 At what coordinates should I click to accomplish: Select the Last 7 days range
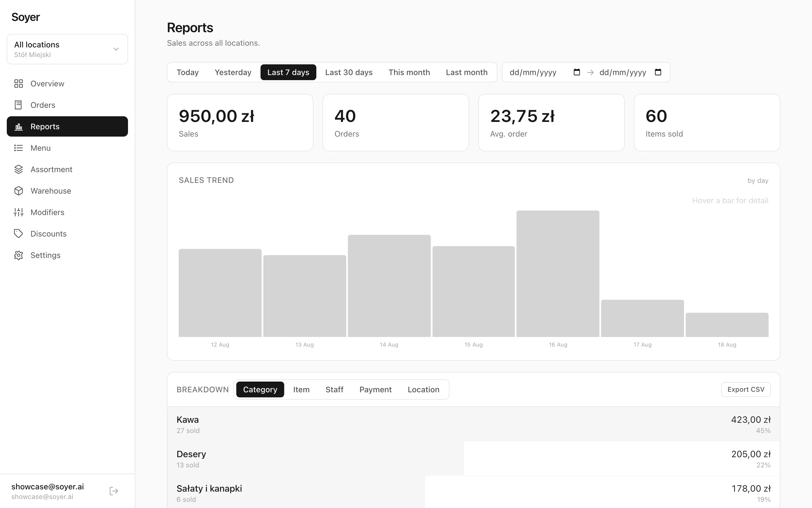click(288, 72)
